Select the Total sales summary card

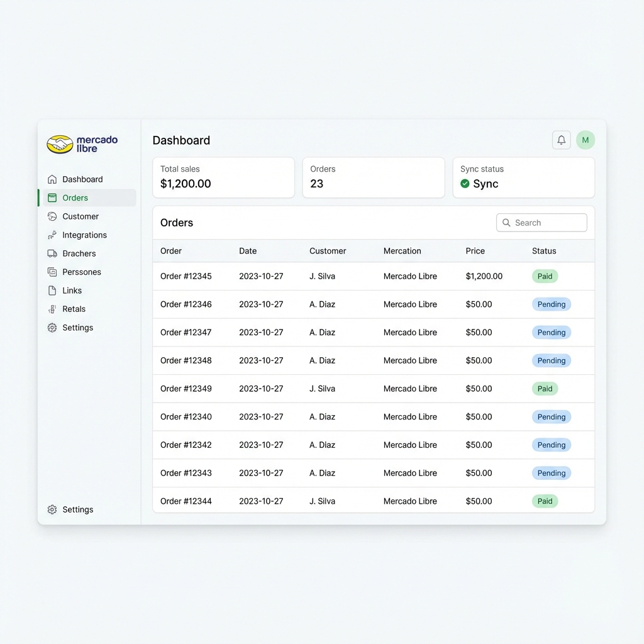click(x=223, y=177)
